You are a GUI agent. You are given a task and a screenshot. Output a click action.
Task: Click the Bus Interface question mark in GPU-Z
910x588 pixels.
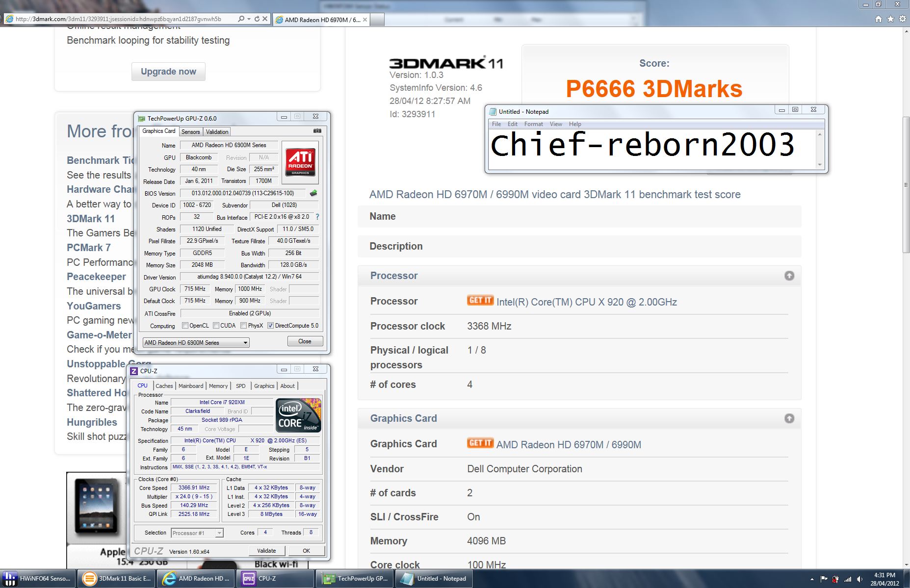pyautogui.click(x=317, y=217)
